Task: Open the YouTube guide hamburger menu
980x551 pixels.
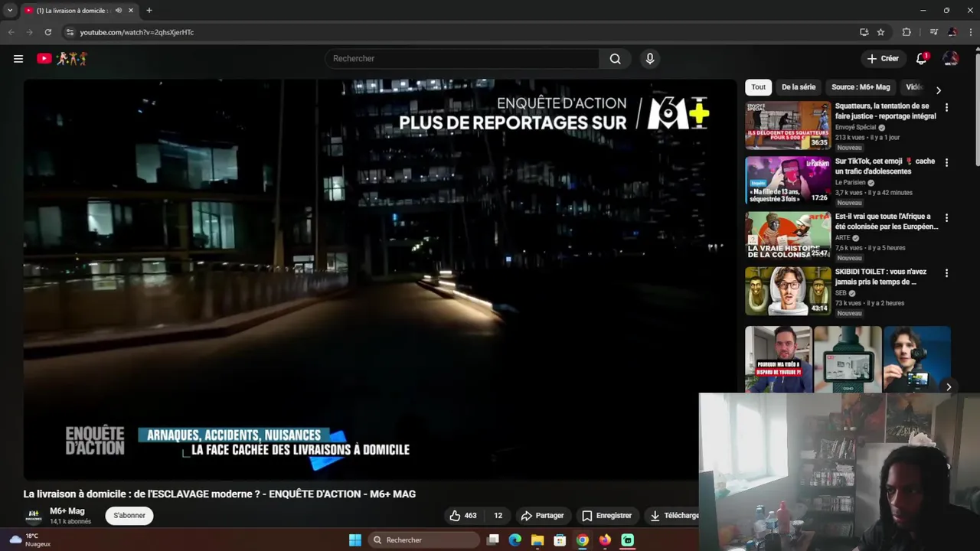Action: point(18,58)
